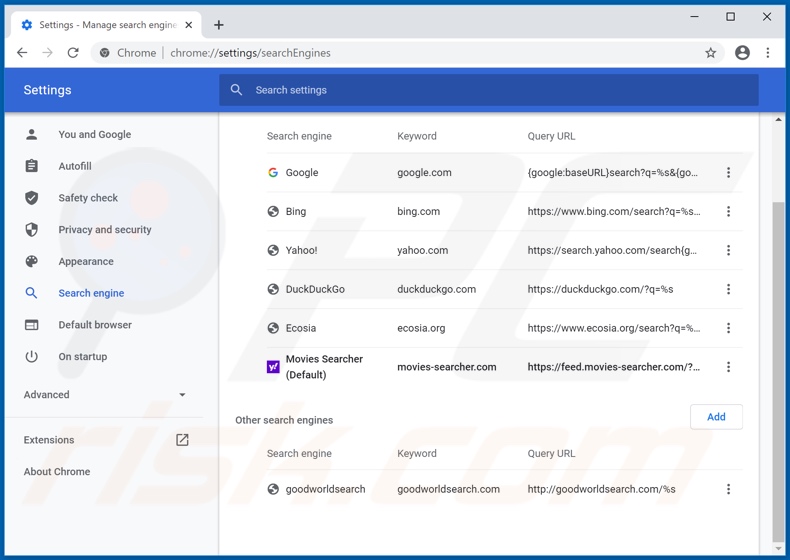Click the globe icon beside DuckDuckGo

273,289
